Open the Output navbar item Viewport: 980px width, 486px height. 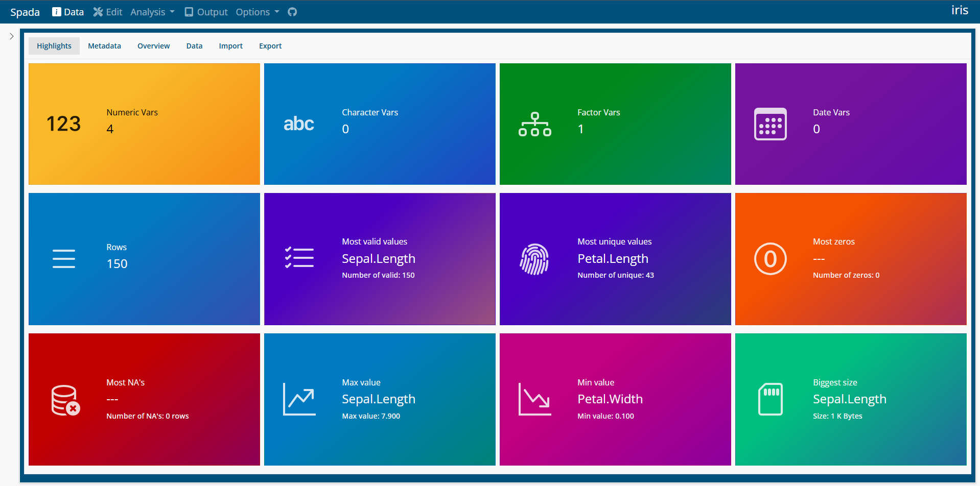[206, 12]
